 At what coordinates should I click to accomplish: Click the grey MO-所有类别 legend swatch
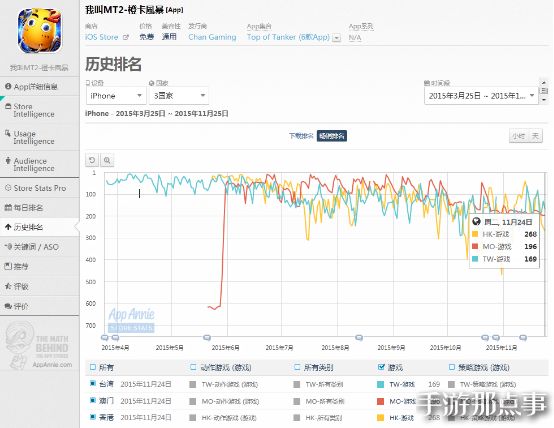297,401
